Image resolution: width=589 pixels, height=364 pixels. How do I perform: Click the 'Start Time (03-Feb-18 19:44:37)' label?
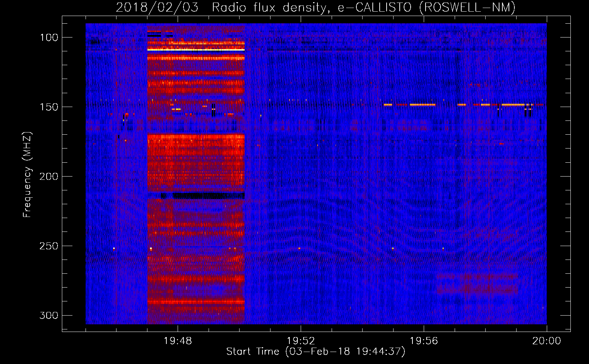click(x=316, y=352)
